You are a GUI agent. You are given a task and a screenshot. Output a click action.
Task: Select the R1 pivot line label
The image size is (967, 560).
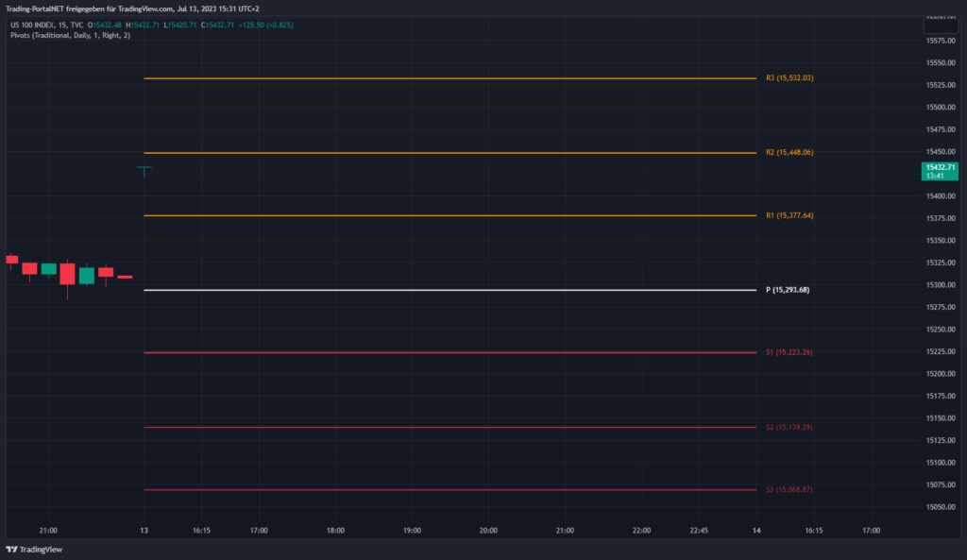click(x=789, y=216)
